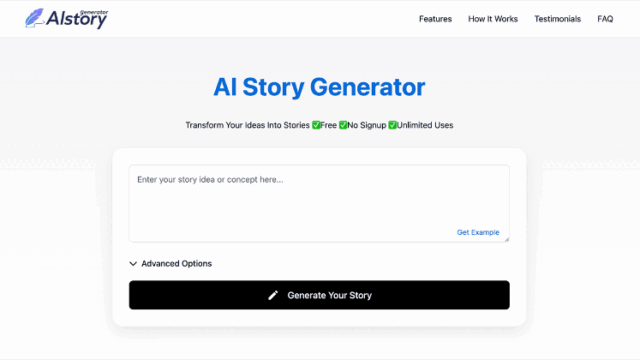Image resolution: width=640 pixels, height=360 pixels.
Task: Go to the How It Works section
Action: (493, 19)
